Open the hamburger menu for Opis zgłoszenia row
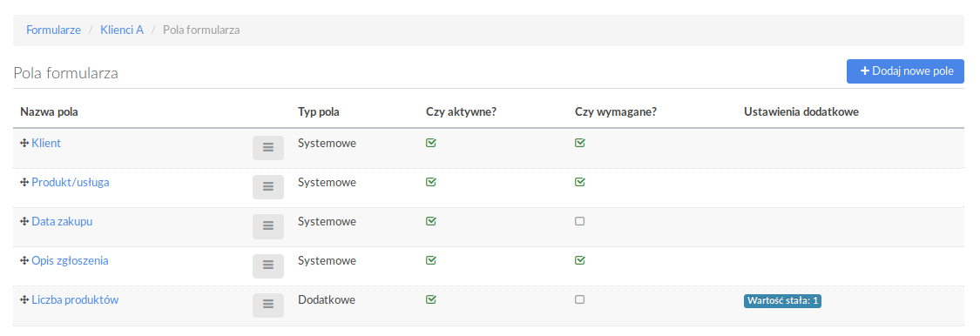 point(268,265)
